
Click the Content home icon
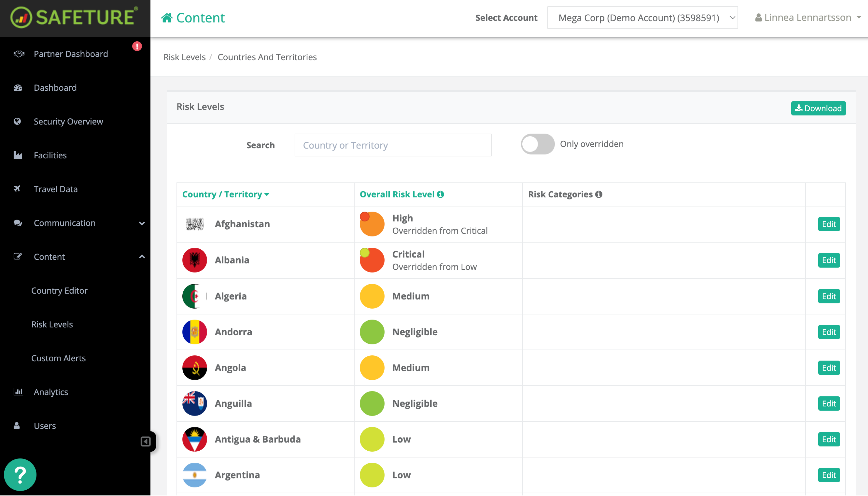[x=167, y=18]
